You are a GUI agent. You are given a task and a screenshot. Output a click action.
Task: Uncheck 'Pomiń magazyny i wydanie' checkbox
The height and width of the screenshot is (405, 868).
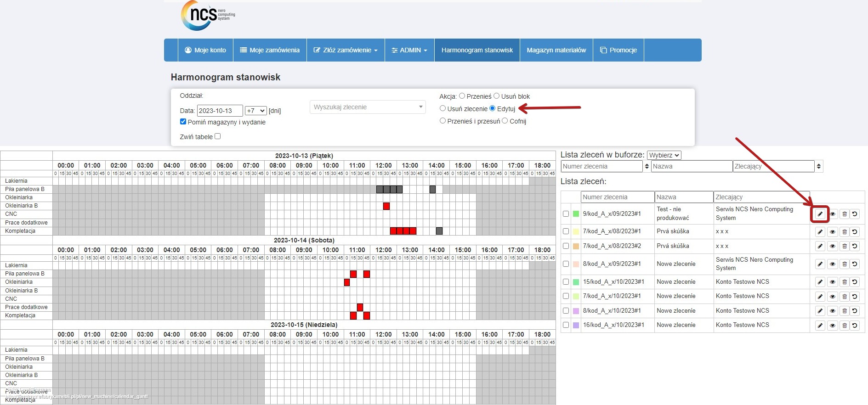click(183, 122)
